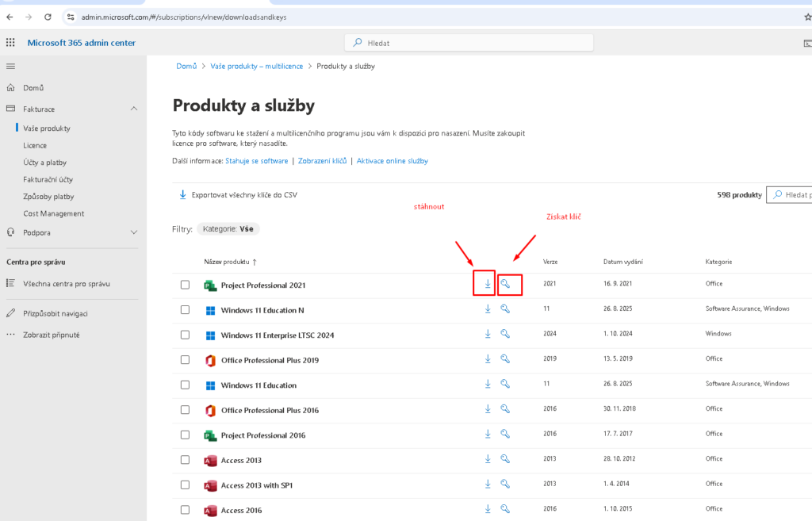Select Office Professional Plus 2019 checkbox
This screenshot has width=812, height=521.
tap(185, 360)
